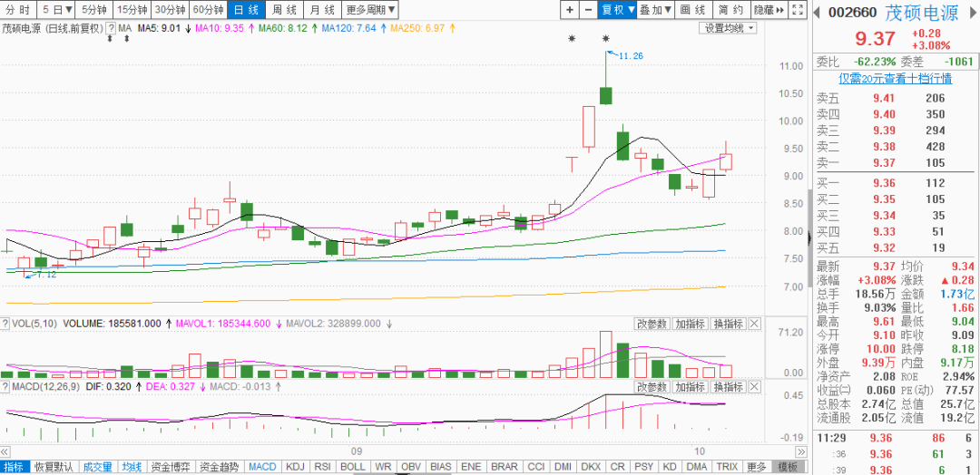Zoom out chart with minus button

pyautogui.click(x=590, y=10)
